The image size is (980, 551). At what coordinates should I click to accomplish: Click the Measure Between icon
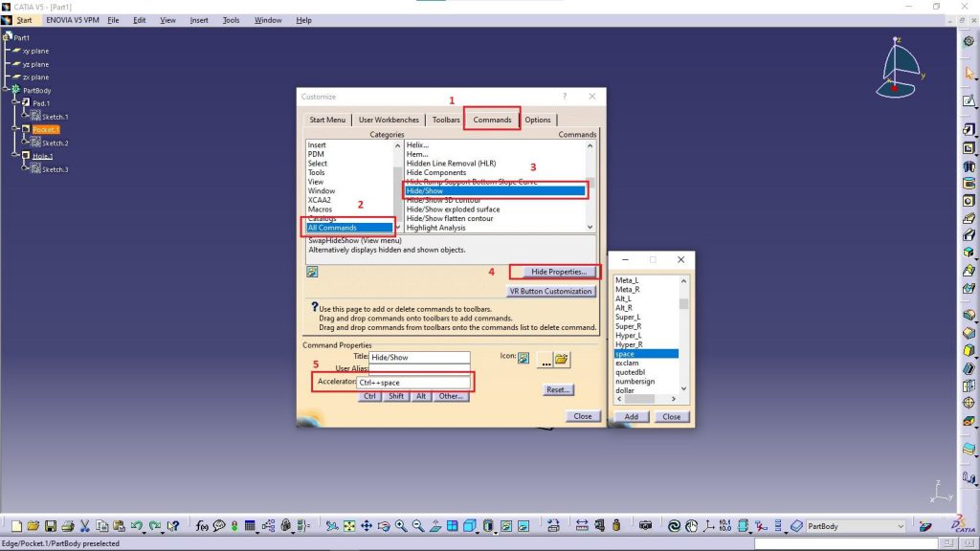click(x=582, y=526)
